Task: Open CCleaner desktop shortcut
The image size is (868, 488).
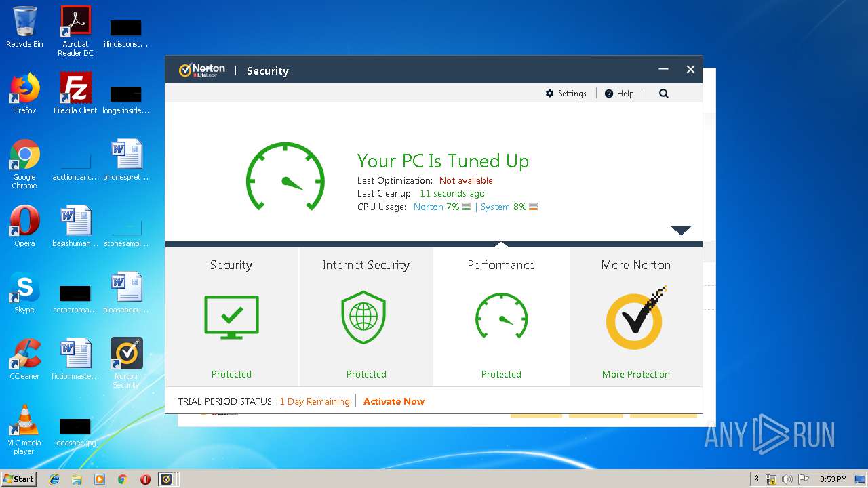Action: [24, 359]
